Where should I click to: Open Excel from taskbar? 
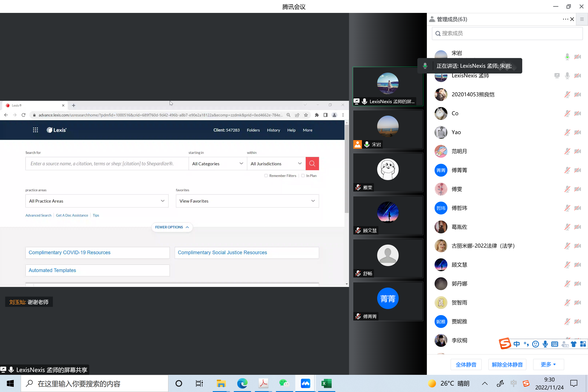click(326, 383)
